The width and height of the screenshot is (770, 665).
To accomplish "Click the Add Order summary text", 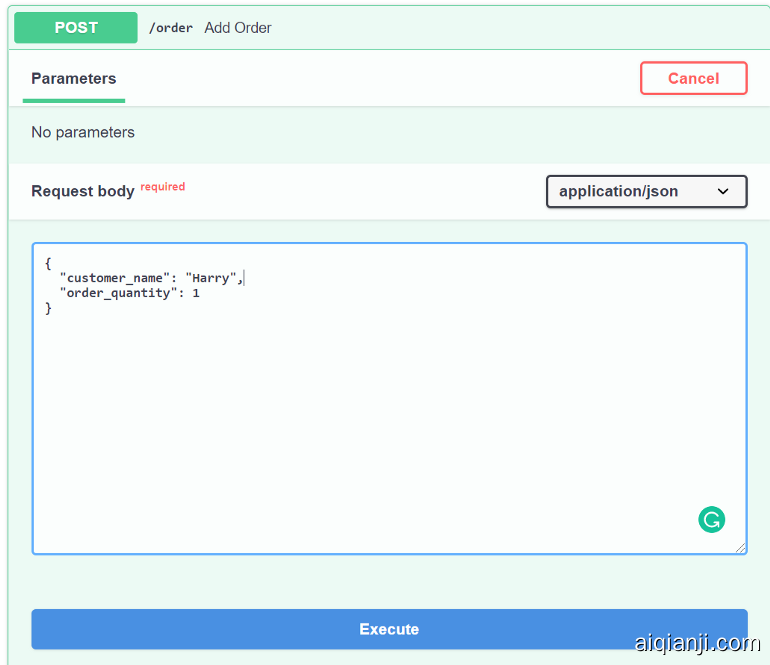I will pos(238,28).
